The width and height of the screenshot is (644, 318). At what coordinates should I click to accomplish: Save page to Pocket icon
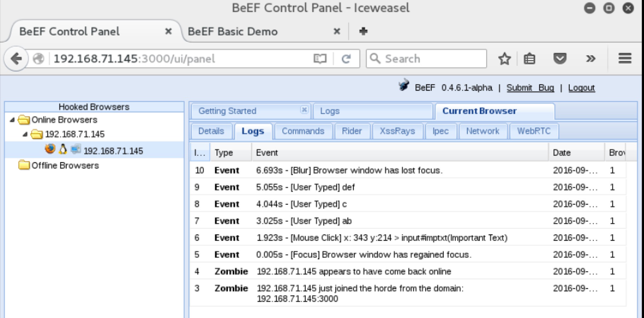pos(560,58)
